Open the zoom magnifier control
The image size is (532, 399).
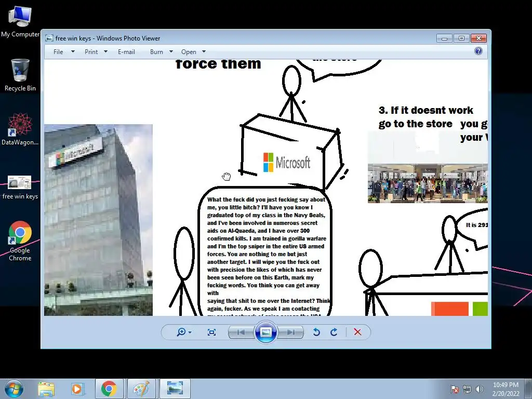click(x=181, y=332)
